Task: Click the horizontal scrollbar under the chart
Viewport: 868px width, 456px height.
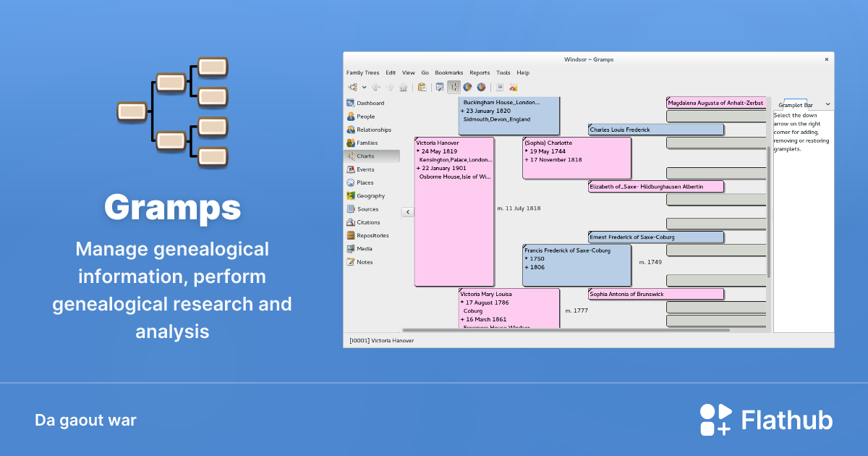Action: click(x=566, y=330)
